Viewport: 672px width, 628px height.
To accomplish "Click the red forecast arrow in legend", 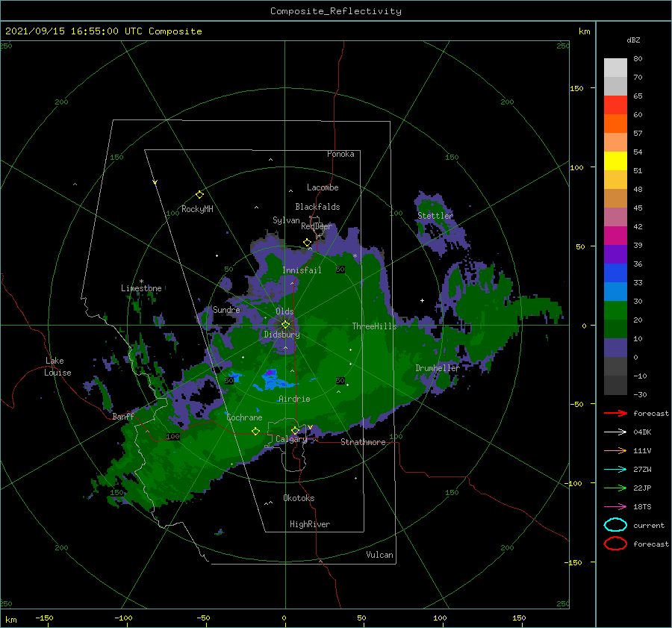I will (x=615, y=413).
